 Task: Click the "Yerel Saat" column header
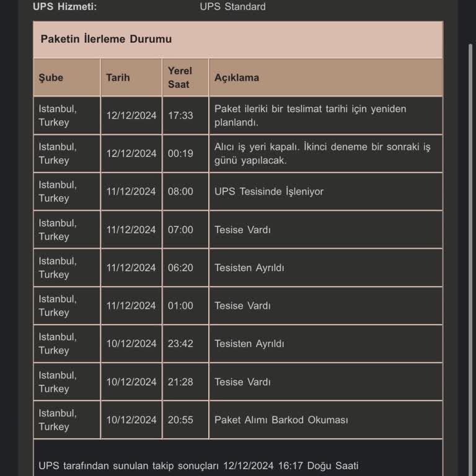(x=180, y=77)
